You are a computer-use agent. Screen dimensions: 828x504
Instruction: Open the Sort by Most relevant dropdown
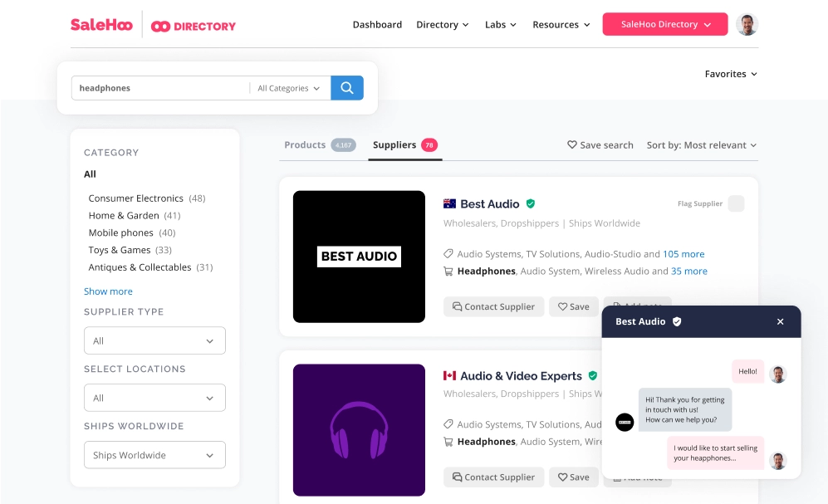pos(702,144)
